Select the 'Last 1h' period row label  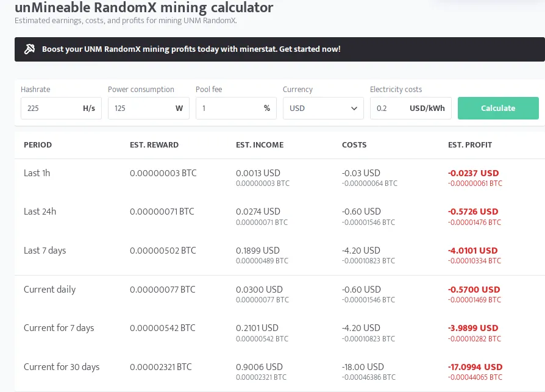pos(37,173)
